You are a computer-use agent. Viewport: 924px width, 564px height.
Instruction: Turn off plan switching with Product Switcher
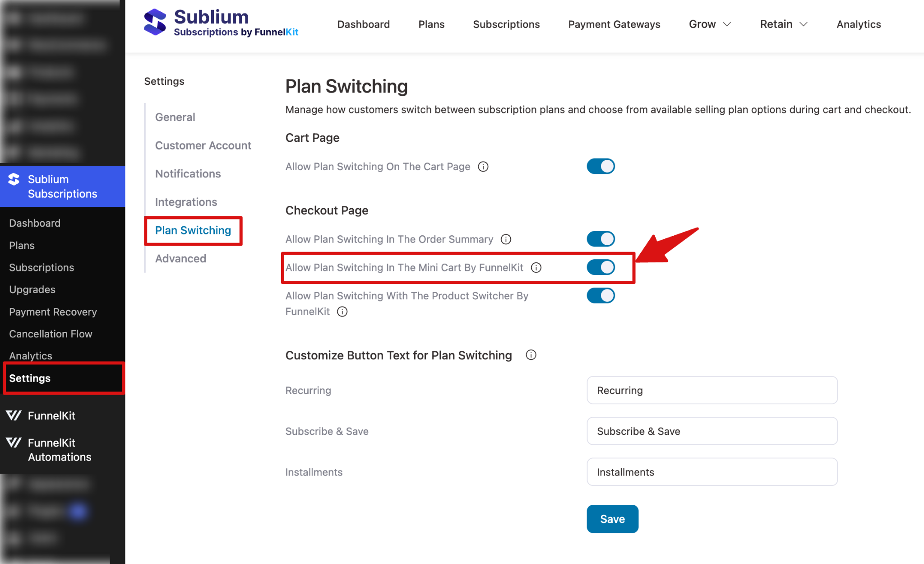pyautogui.click(x=600, y=296)
